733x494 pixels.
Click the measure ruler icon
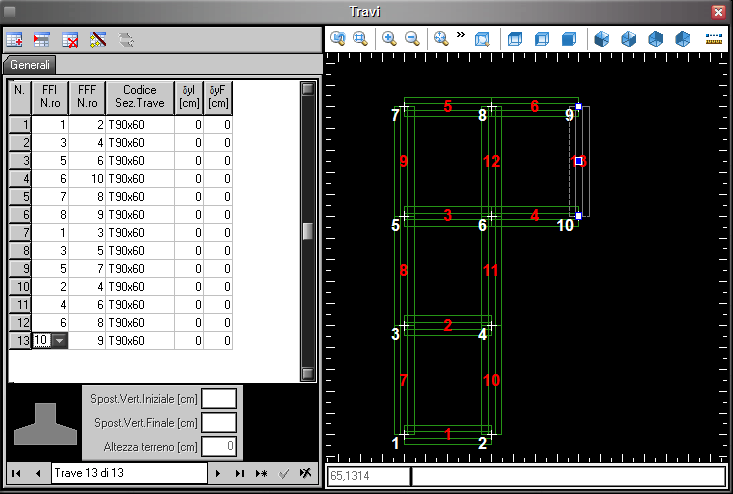[714, 39]
